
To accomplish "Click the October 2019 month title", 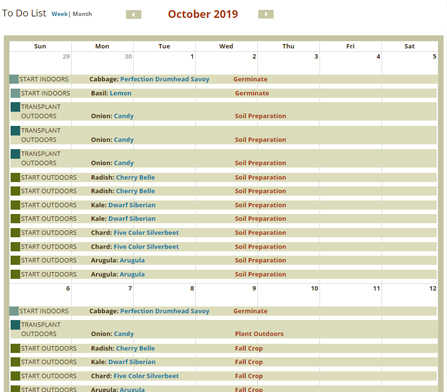I will coord(203,14).
